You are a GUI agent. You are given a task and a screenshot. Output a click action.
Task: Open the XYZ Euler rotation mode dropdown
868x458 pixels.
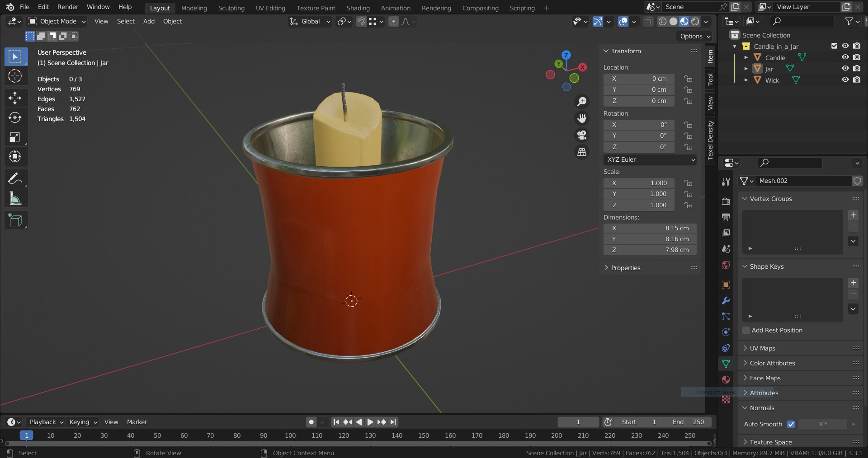pos(650,159)
